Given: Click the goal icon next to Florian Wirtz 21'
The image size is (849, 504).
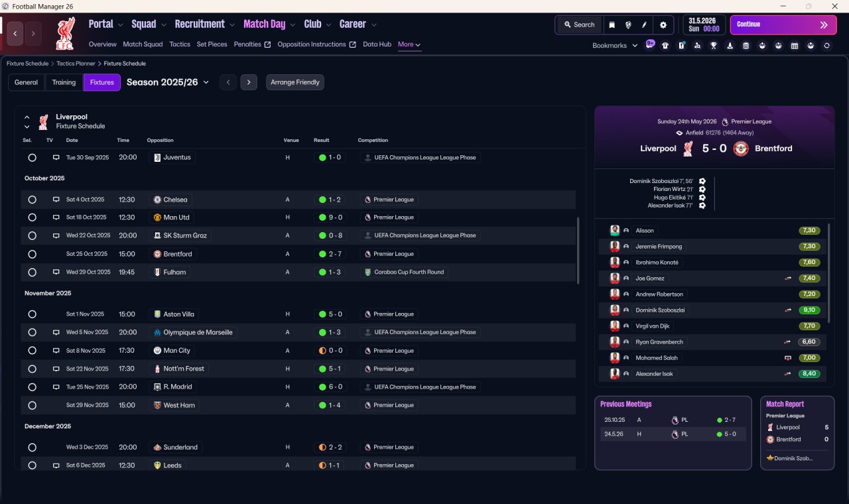Looking at the screenshot, I should click(x=702, y=189).
